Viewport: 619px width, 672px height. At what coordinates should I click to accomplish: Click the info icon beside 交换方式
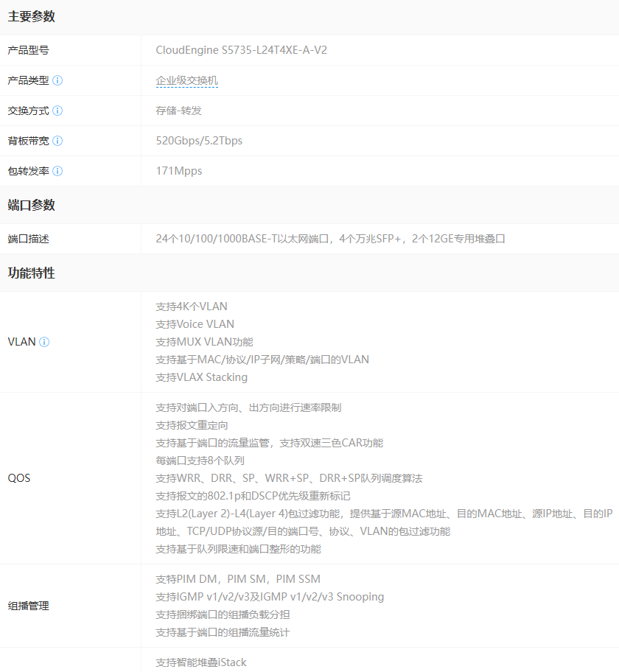(57, 111)
